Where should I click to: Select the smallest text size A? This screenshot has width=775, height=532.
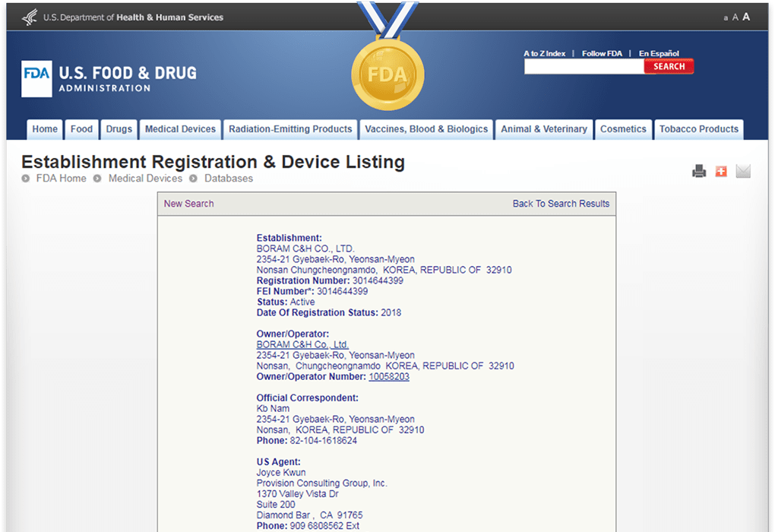pos(726,17)
